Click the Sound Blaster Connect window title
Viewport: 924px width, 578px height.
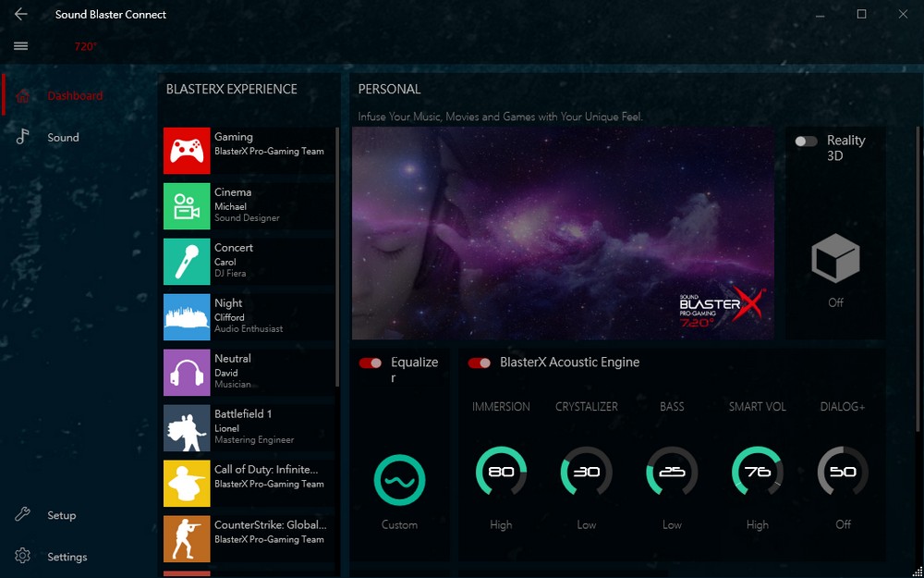click(111, 15)
